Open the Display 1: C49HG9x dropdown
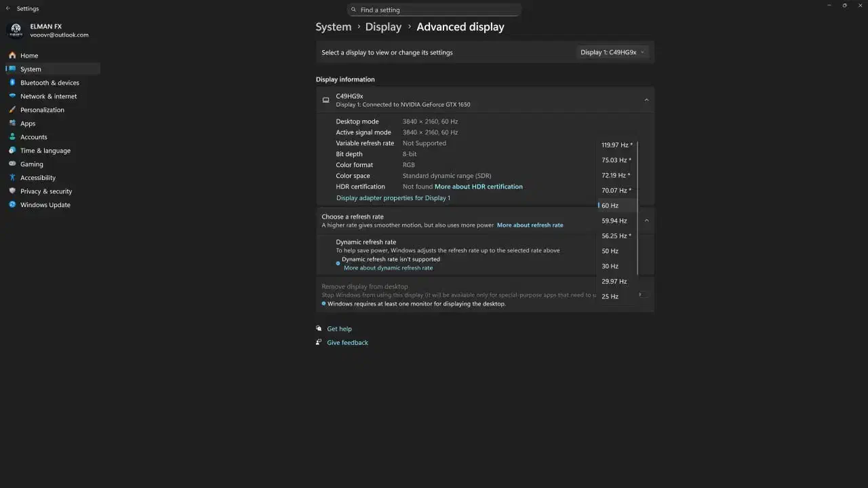The image size is (868, 488). pos(613,52)
